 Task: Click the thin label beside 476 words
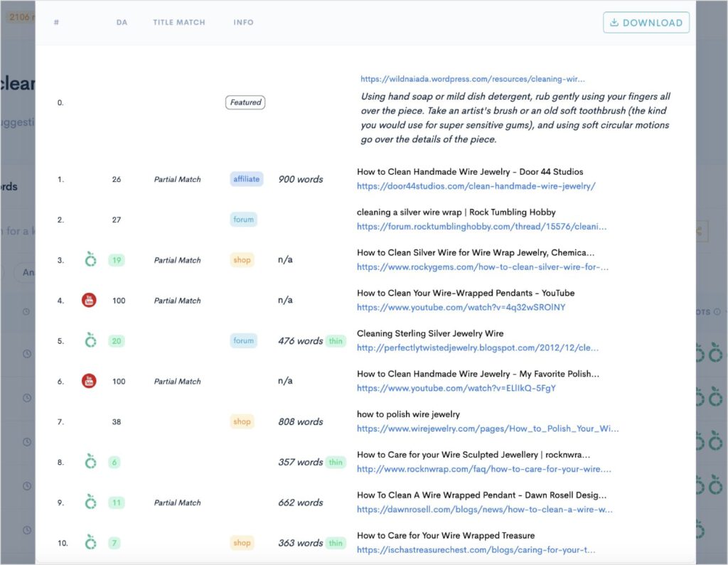[336, 341]
